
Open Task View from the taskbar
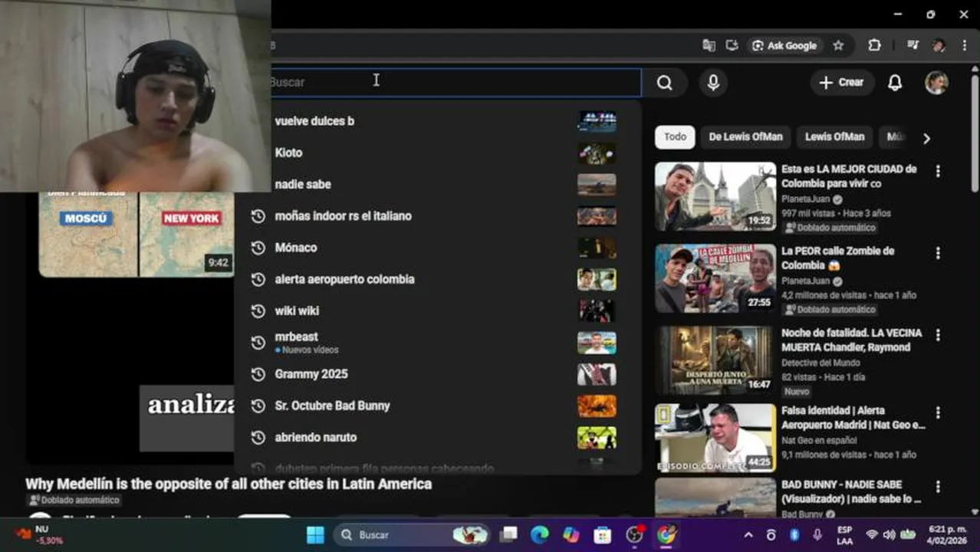pyautogui.click(x=508, y=534)
